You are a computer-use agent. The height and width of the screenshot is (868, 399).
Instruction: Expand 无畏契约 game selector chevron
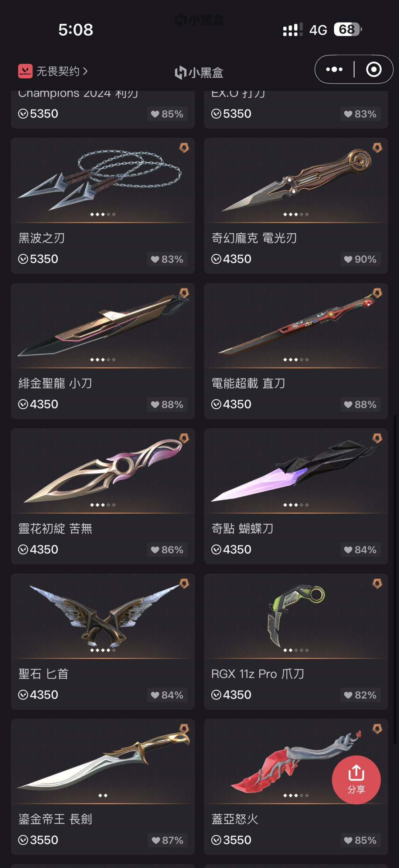85,71
